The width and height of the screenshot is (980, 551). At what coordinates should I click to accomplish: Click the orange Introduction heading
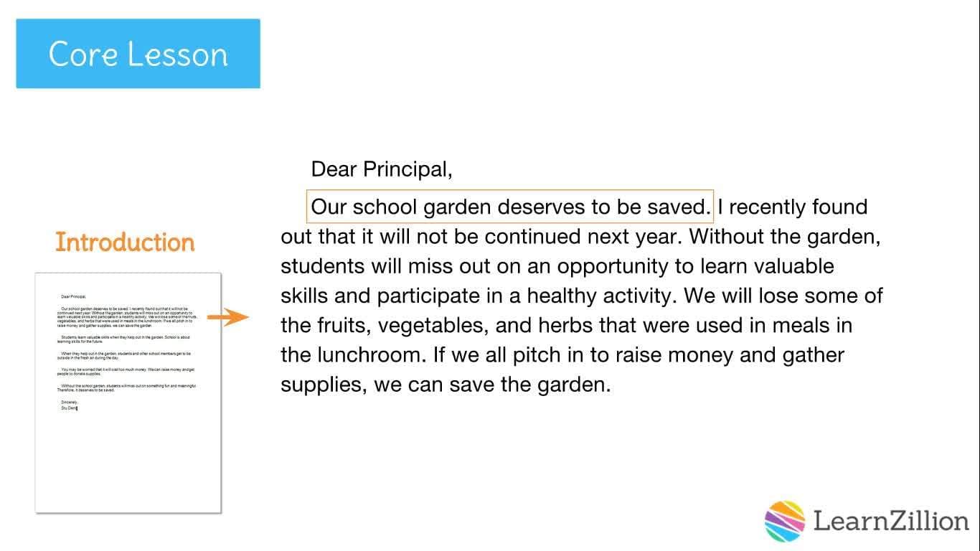pos(125,242)
